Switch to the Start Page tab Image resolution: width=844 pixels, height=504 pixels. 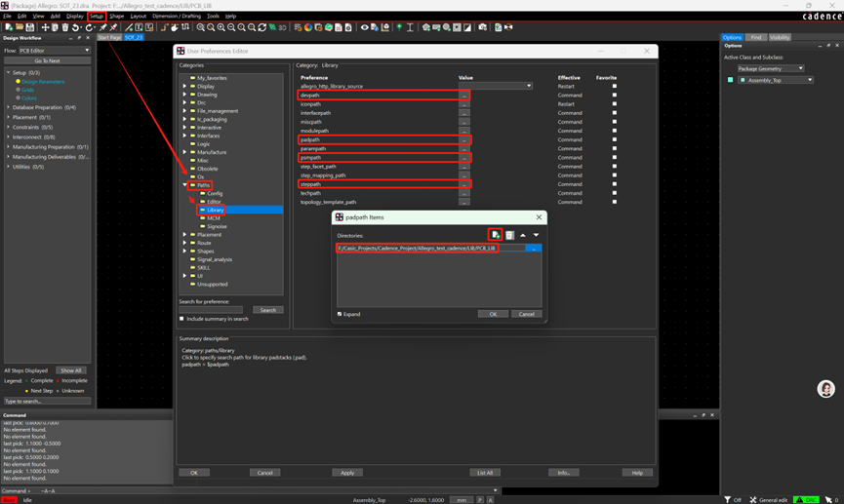(109, 37)
